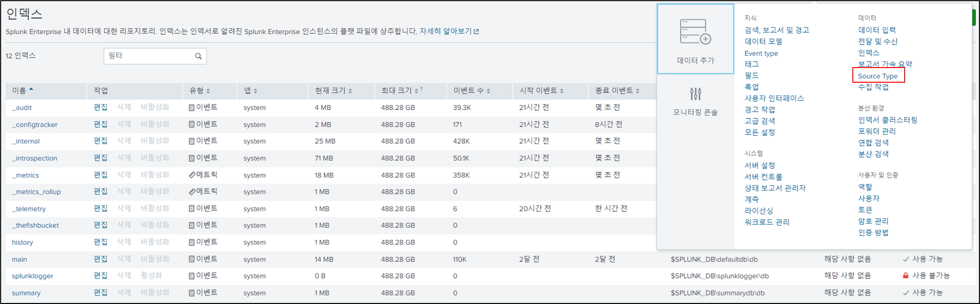Open 데이터 입력 in settings menu
This screenshot has height=304, width=980.
(877, 30)
